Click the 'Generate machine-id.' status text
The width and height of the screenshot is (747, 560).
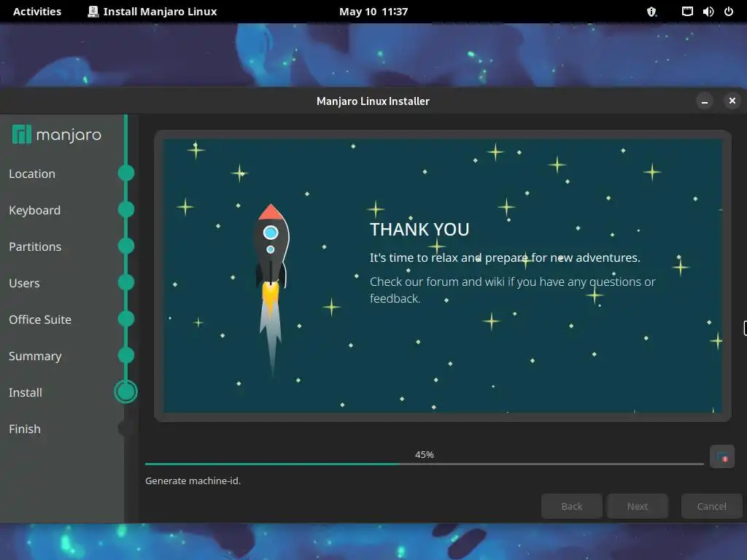pyautogui.click(x=193, y=481)
